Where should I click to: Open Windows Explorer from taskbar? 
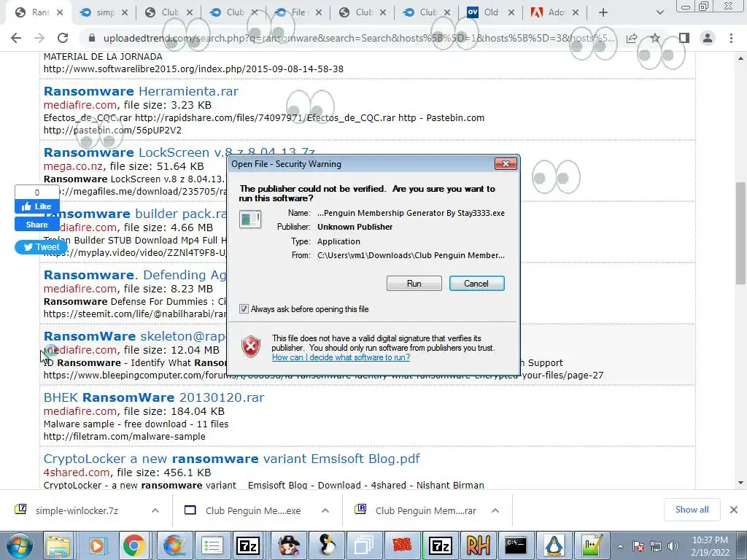(x=58, y=545)
